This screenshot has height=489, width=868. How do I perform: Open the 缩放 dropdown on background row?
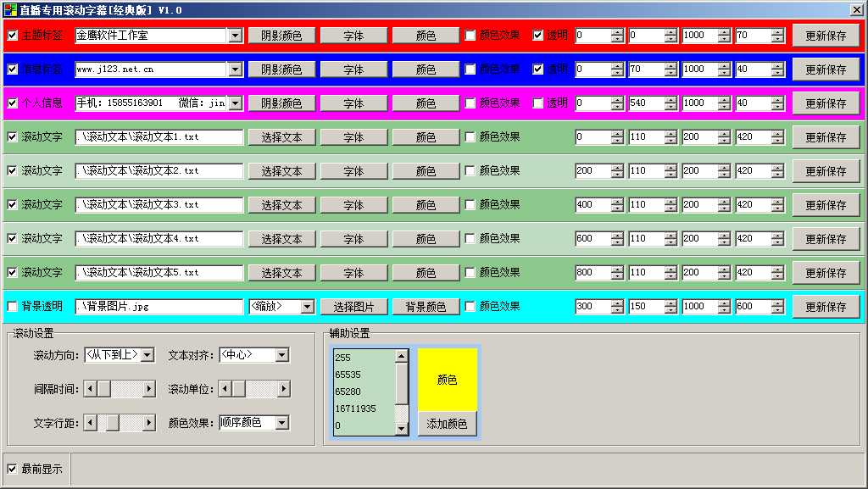(x=280, y=306)
